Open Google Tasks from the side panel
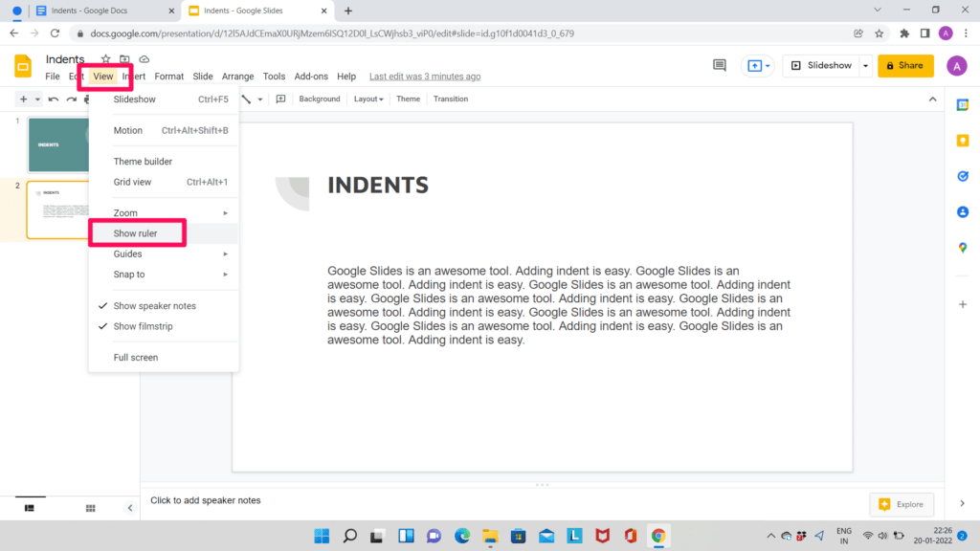 963,176
